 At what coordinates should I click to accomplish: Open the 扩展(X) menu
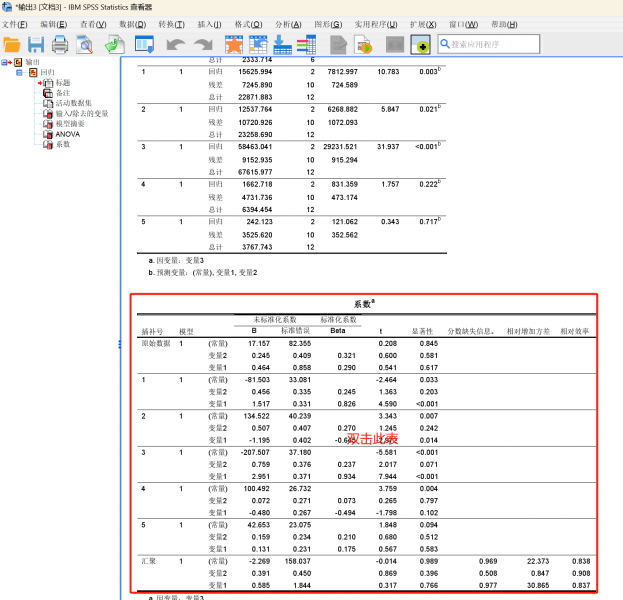pyautogui.click(x=423, y=25)
